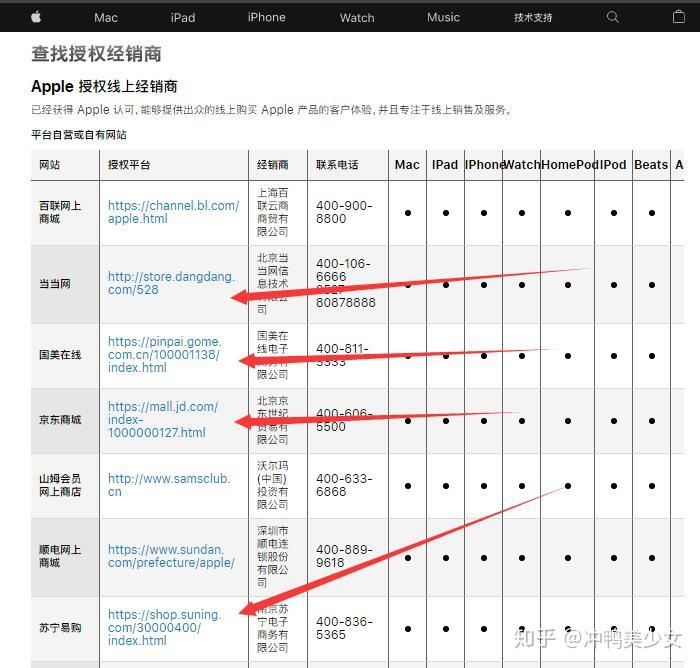Visit the store.dangdang.com/528 link
The width and height of the screenshot is (700, 668).
tap(171, 283)
